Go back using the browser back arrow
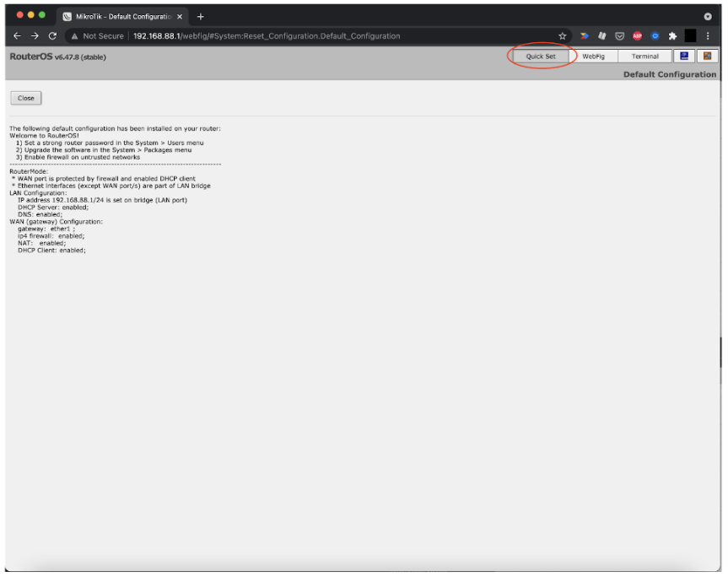The width and height of the screenshot is (728, 577). (x=18, y=36)
